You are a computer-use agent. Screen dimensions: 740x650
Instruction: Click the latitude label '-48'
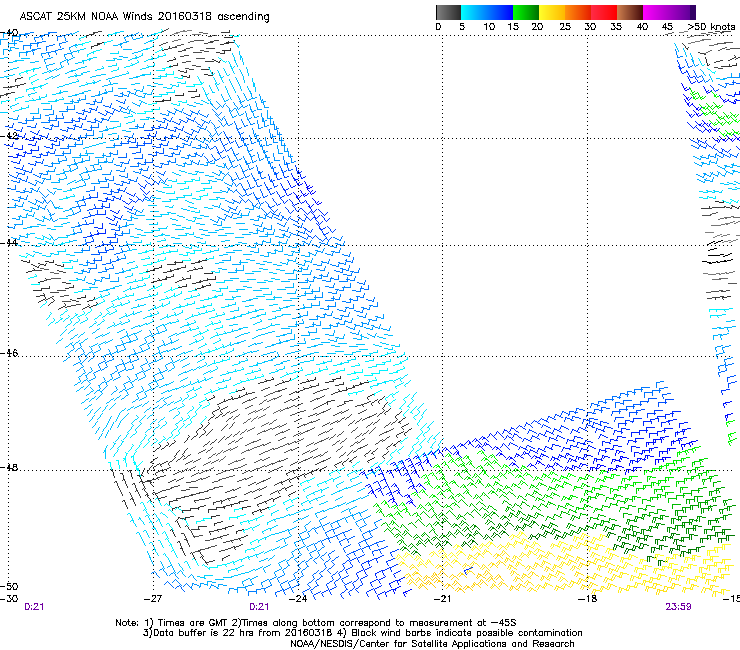click(x=9, y=467)
